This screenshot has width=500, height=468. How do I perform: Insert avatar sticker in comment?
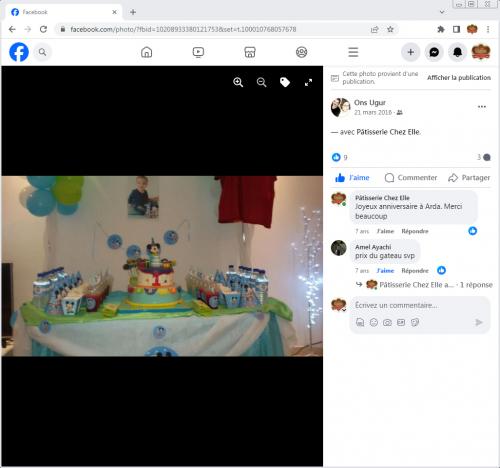pyautogui.click(x=360, y=322)
